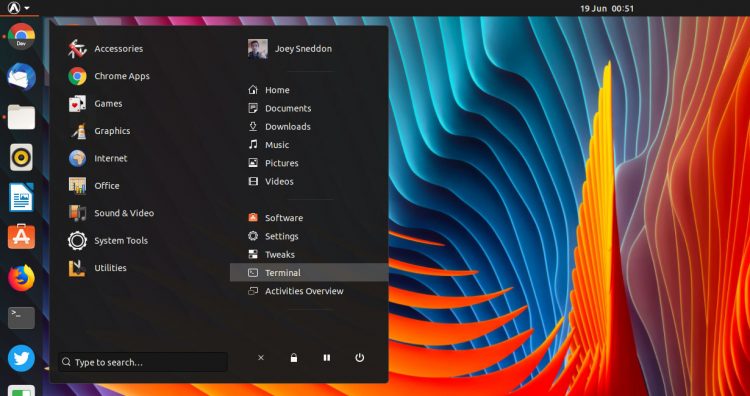This screenshot has width=750, height=396.
Task: Launch Chrome Dev from the dock
Action: point(21,36)
